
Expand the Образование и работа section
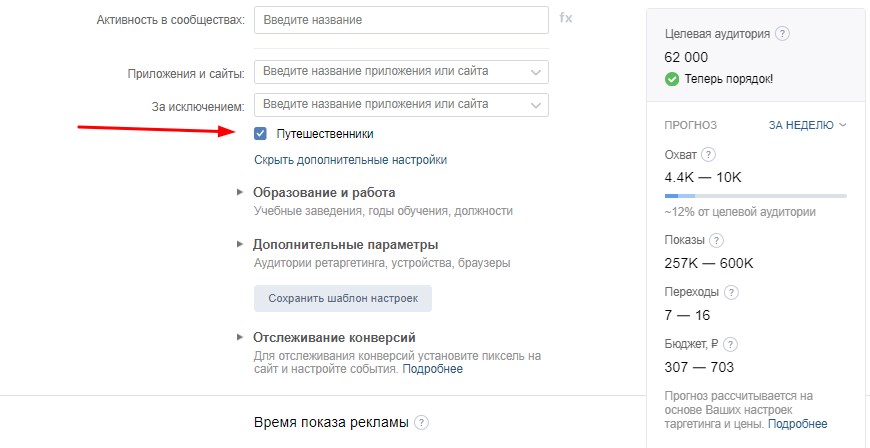pos(324,193)
